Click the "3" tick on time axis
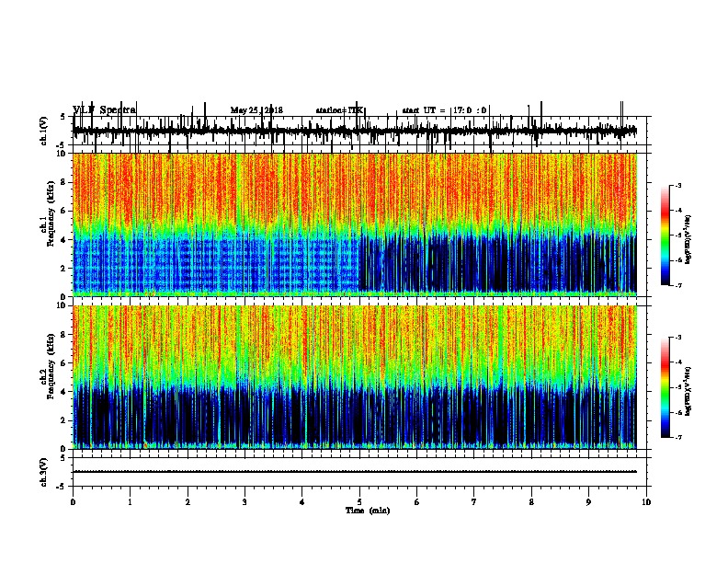Image resolution: width=728 pixels, height=563 pixels. 245,502
